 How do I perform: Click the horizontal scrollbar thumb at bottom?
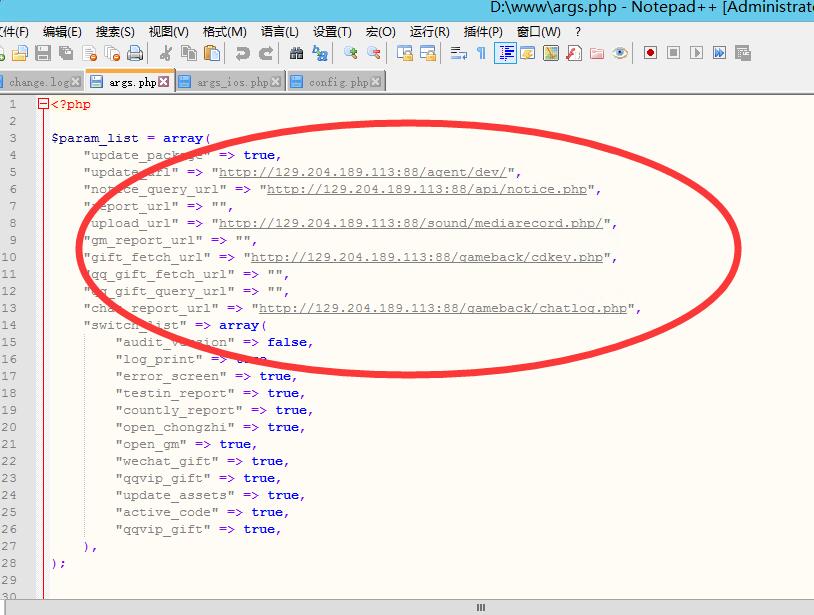pyautogui.click(x=480, y=607)
